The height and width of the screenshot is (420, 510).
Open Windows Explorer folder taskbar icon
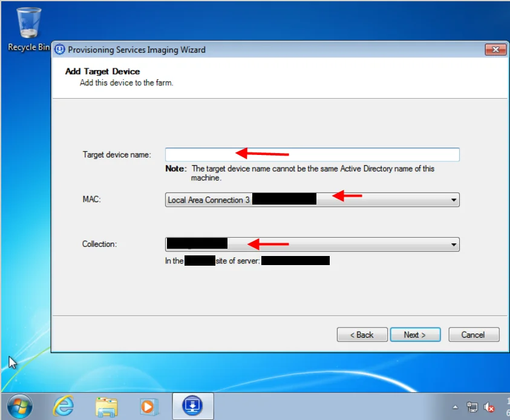click(106, 407)
